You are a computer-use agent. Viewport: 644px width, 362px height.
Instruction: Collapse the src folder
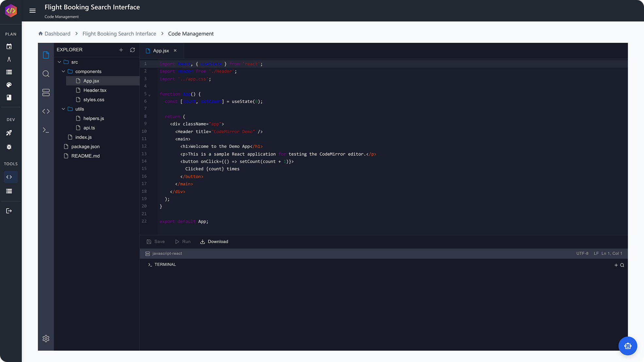click(59, 62)
